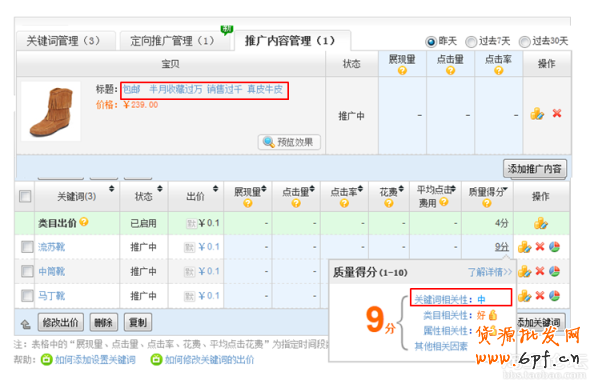Open pie chart report for 马丁靴 keyword
590x380 pixels.
pos(554,296)
